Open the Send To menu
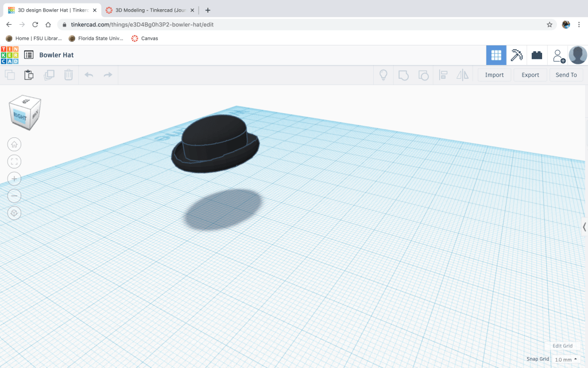This screenshot has width=588, height=368. point(566,75)
